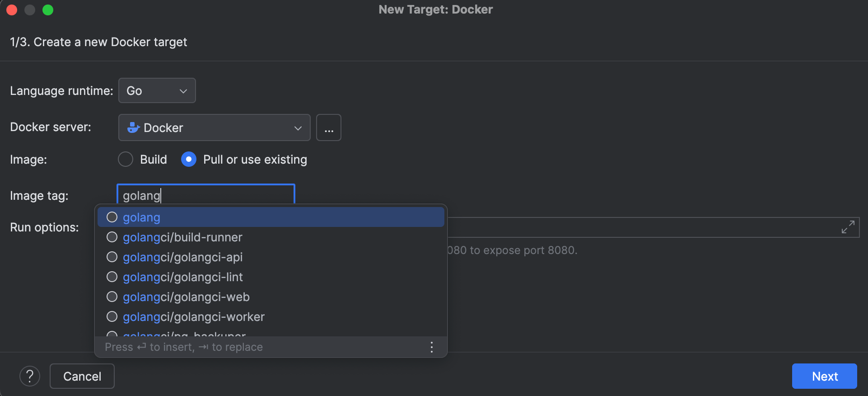Click the Next button
Viewport: 868px width, 396px height.
tap(824, 376)
